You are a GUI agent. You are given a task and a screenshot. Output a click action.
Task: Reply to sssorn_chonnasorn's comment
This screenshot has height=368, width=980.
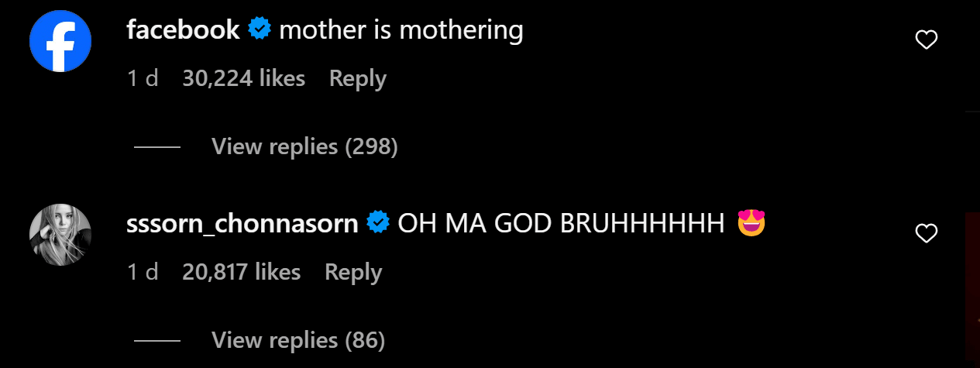point(353,272)
